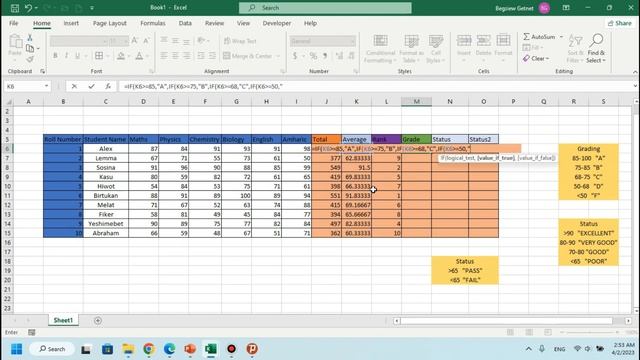The width and height of the screenshot is (640, 360).
Task: Open Microsoft Edge from the taskbar
Action: (169, 349)
